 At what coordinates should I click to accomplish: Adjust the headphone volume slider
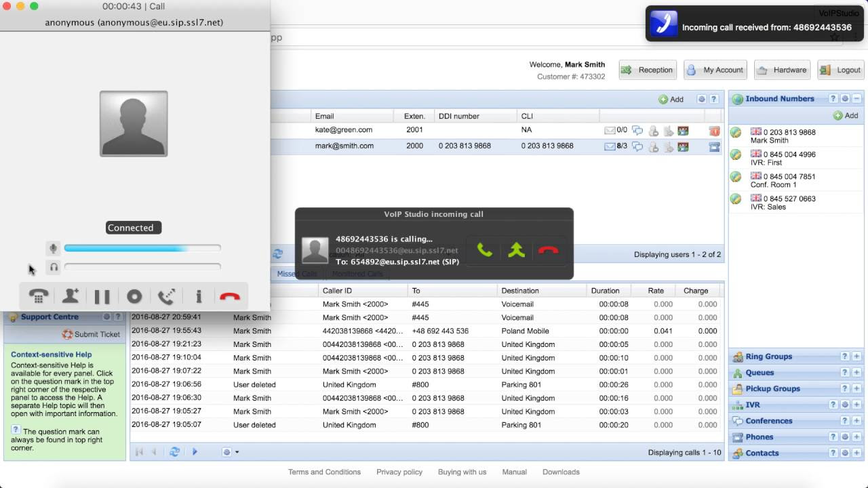(x=142, y=267)
